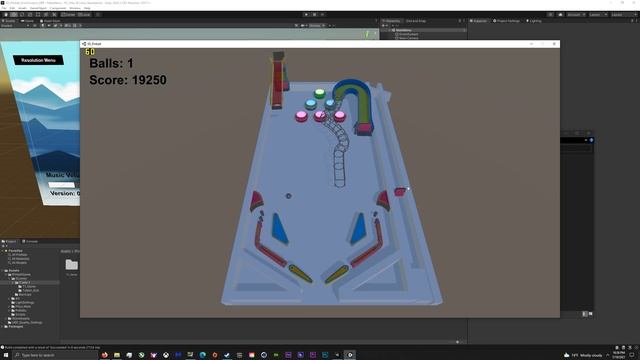Screen dimensions: 640x360
Task: Click the Collab history icon beside cloud
Action: tap(550, 15)
